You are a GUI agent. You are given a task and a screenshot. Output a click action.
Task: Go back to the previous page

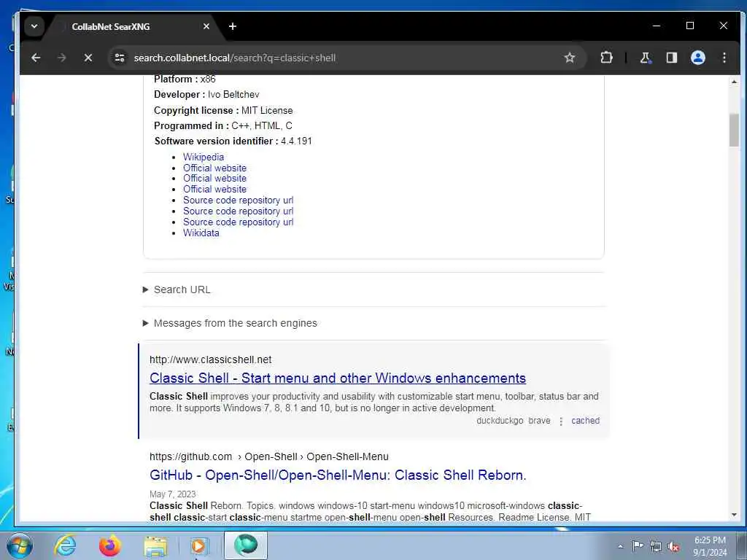pos(36,58)
